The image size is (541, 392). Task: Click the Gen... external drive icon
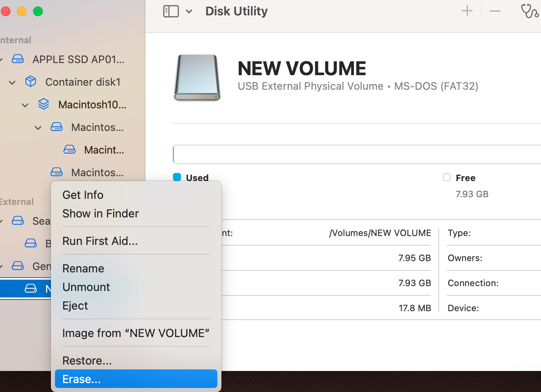18,266
